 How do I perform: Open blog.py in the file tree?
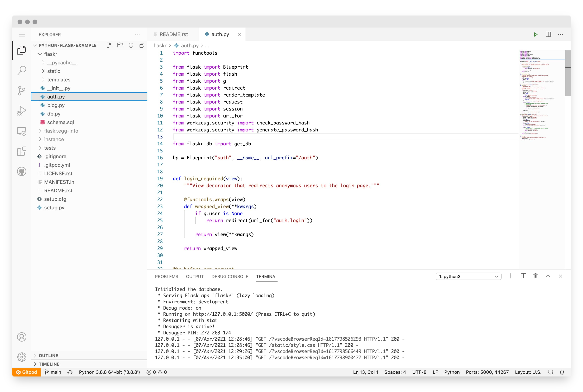tap(89, 105)
